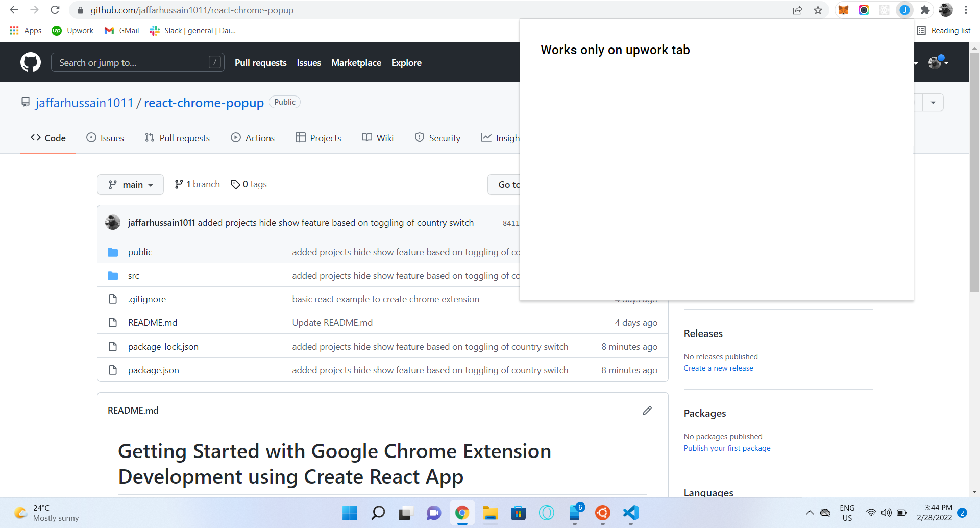
Task: Open the Marketplace menu item
Action: point(356,62)
